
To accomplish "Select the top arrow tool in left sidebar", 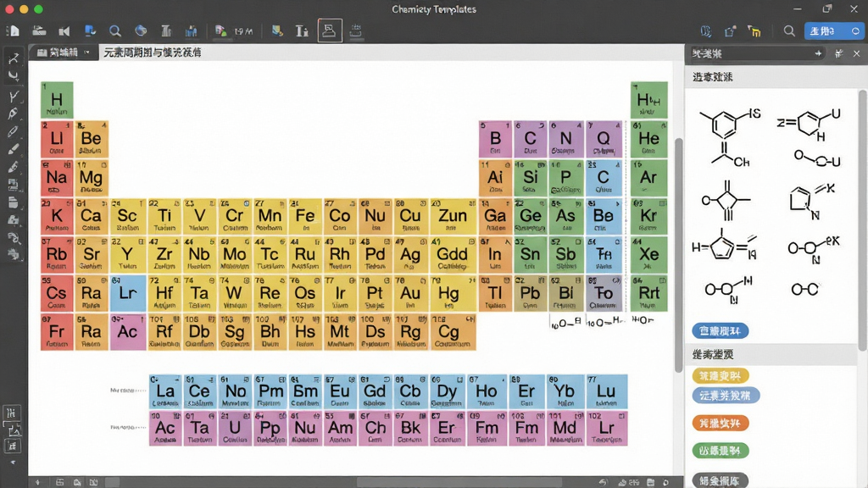I will 14,58.
